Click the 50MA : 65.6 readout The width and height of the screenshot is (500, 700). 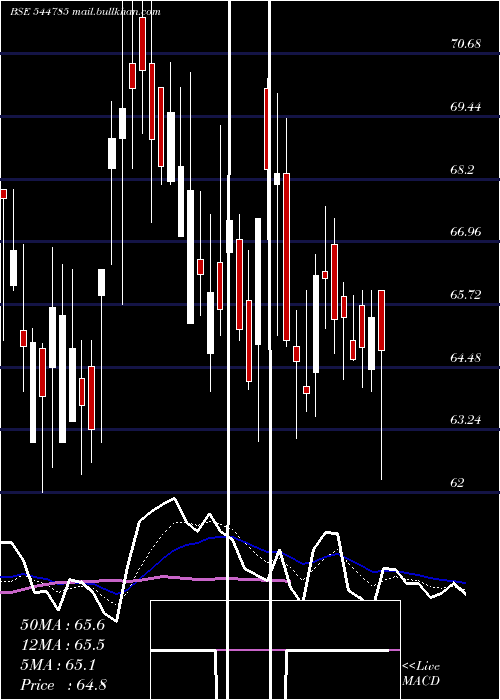pos(62,625)
